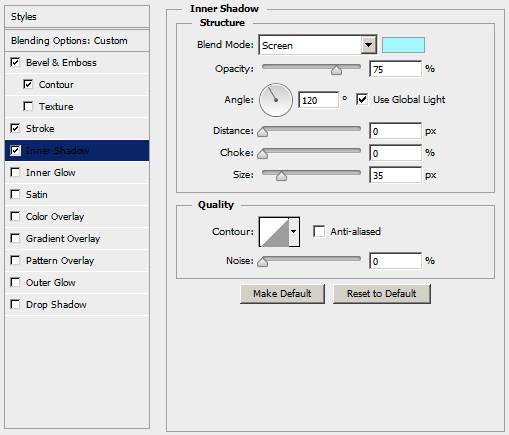Click the Angle dial control
The image size is (509, 435).
pyautogui.click(x=276, y=100)
